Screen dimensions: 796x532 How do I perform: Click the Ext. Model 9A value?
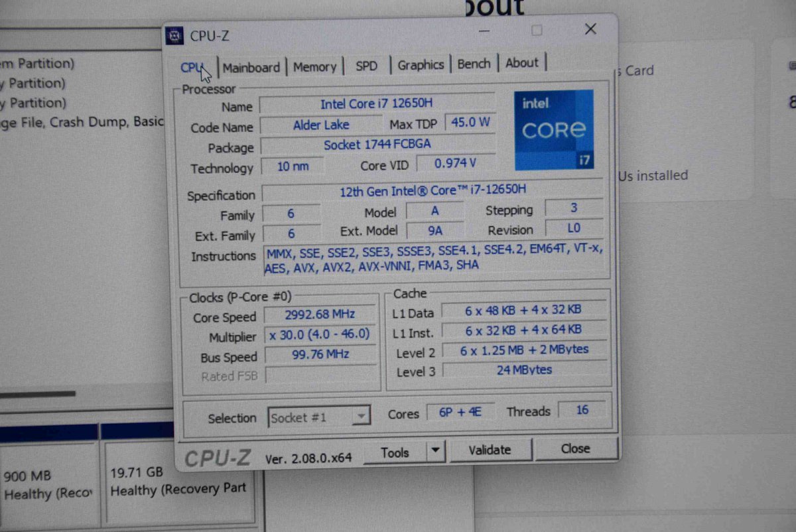pyautogui.click(x=435, y=230)
